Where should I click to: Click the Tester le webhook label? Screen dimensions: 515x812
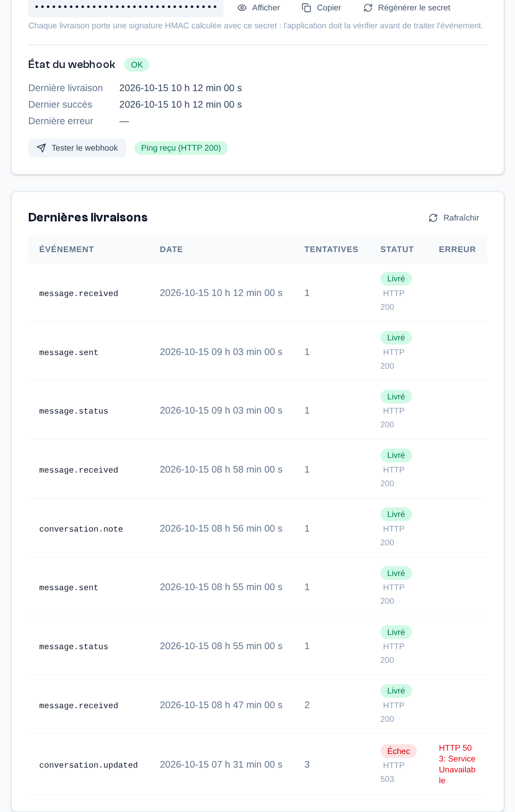[x=85, y=148]
